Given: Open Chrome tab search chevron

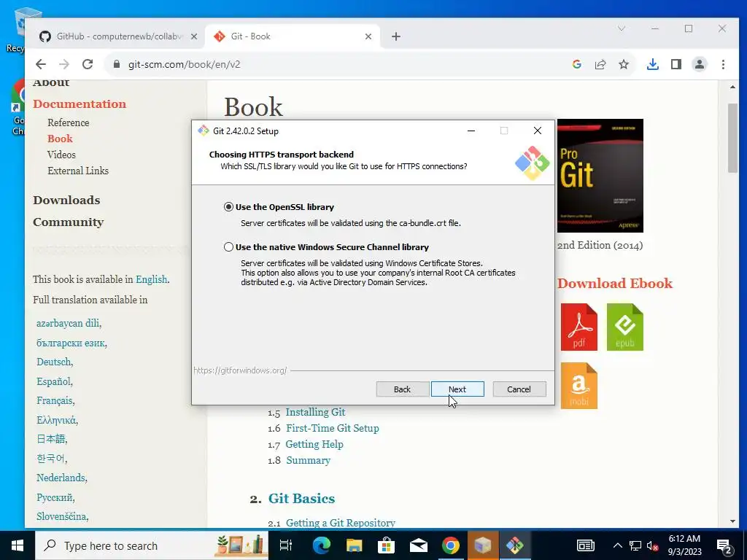Looking at the screenshot, I should pos(622,28).
